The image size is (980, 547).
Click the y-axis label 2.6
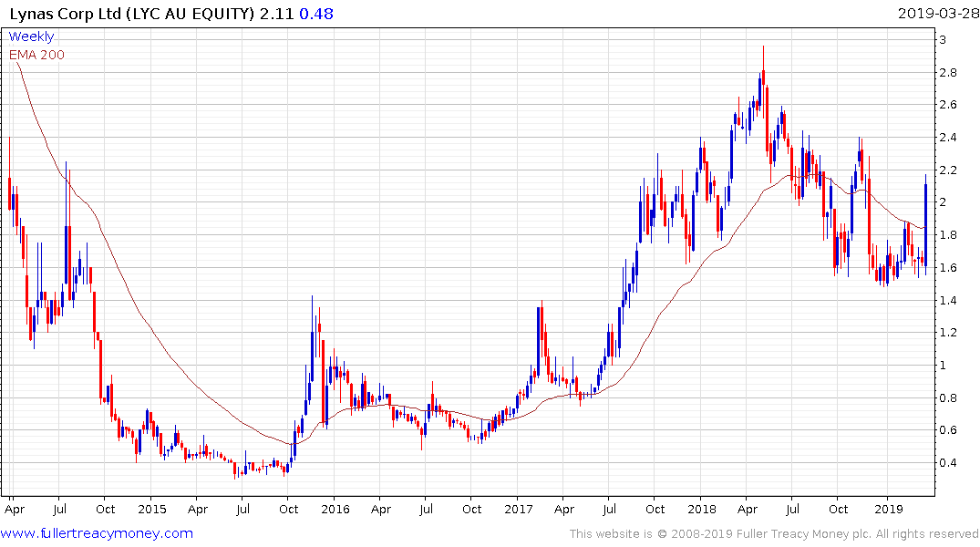click(x=948, y=105)
